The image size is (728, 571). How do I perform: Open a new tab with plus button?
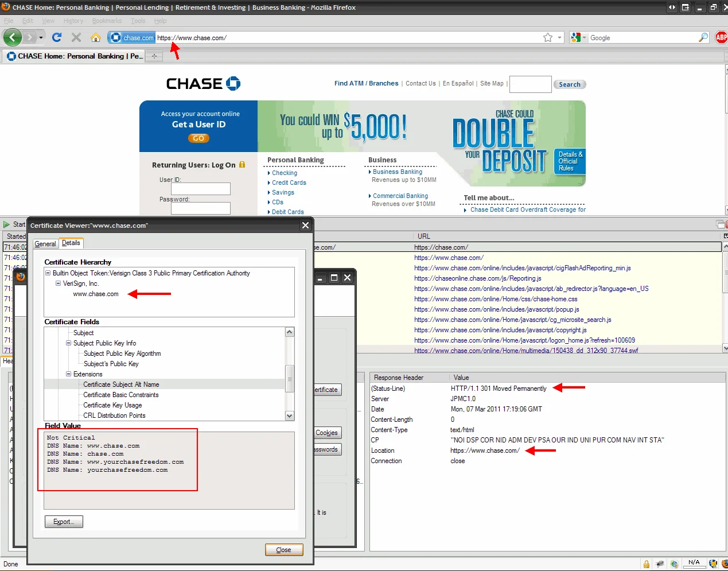tap(154, 56)
